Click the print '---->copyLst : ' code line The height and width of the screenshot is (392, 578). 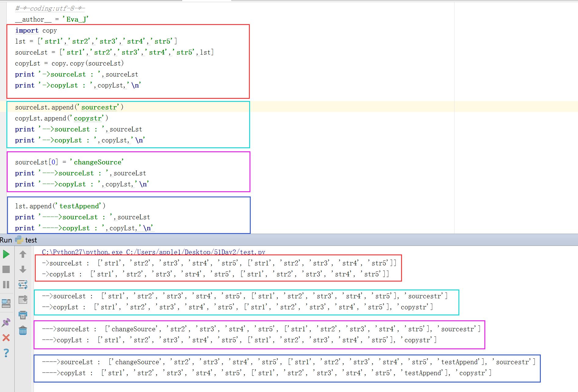tap(84, 228)
